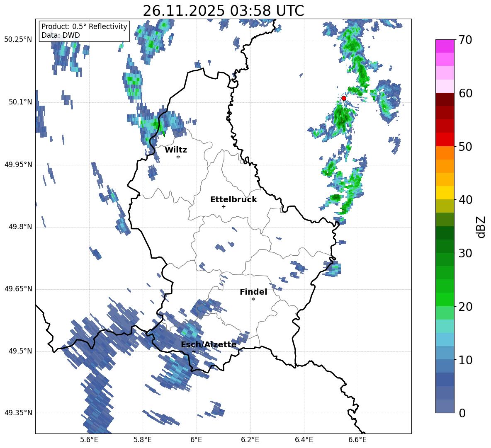The width and height of the screenshot is (491, 448).
Task: Click the 49.35°N latitude label
Action: click(18, 413)
